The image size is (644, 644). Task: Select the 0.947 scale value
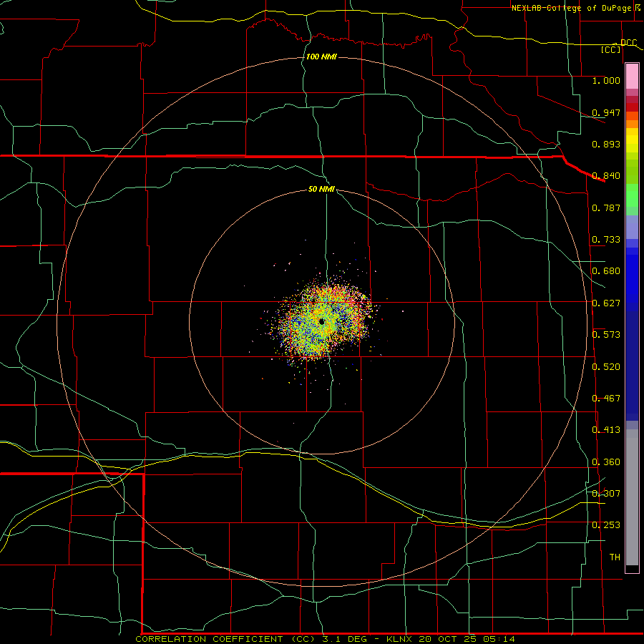tap(606, 112)
